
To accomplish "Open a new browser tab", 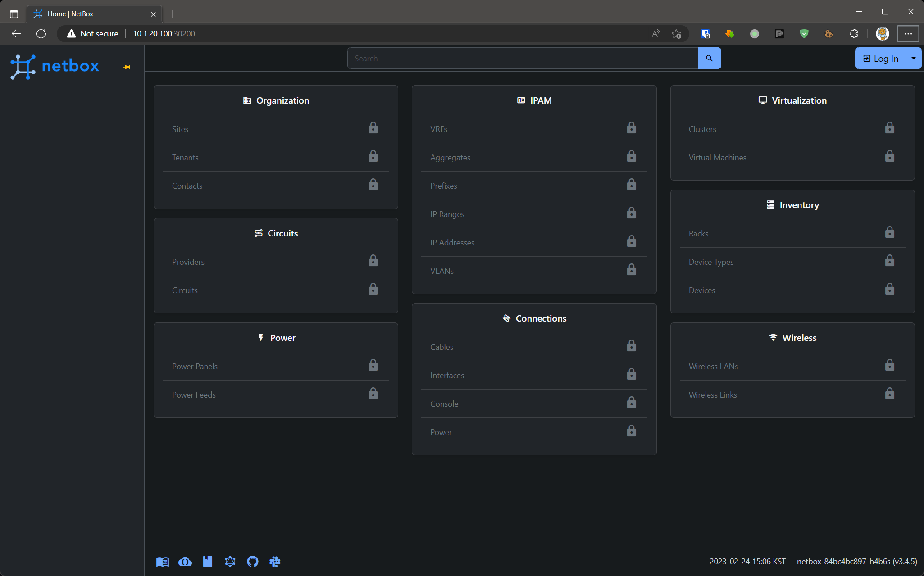I will (x=172, y=14).
